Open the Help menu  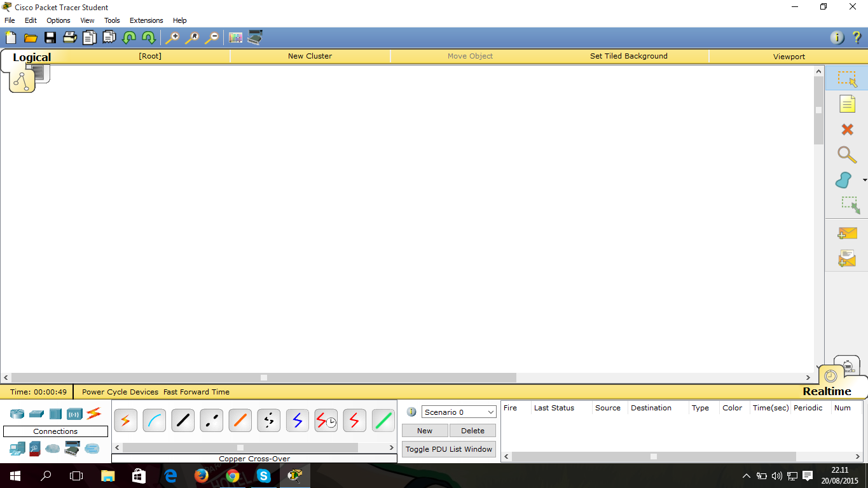[x=180, y=20]
